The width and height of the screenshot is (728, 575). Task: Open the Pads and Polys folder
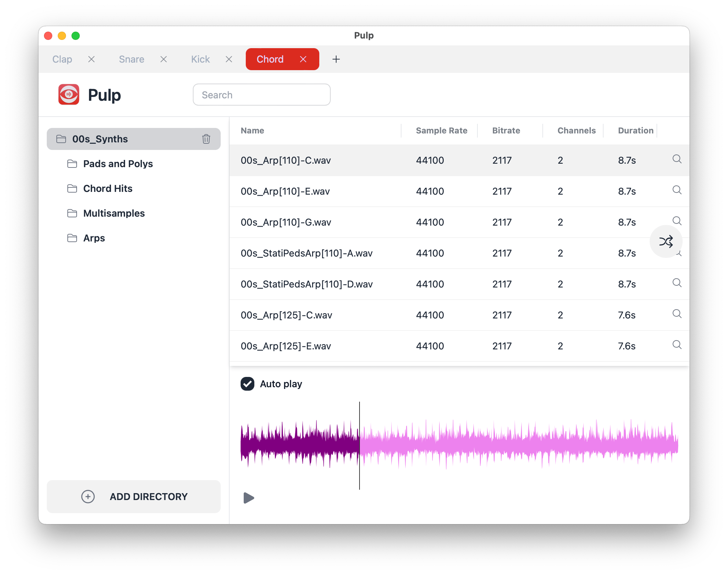click(118, 164)
